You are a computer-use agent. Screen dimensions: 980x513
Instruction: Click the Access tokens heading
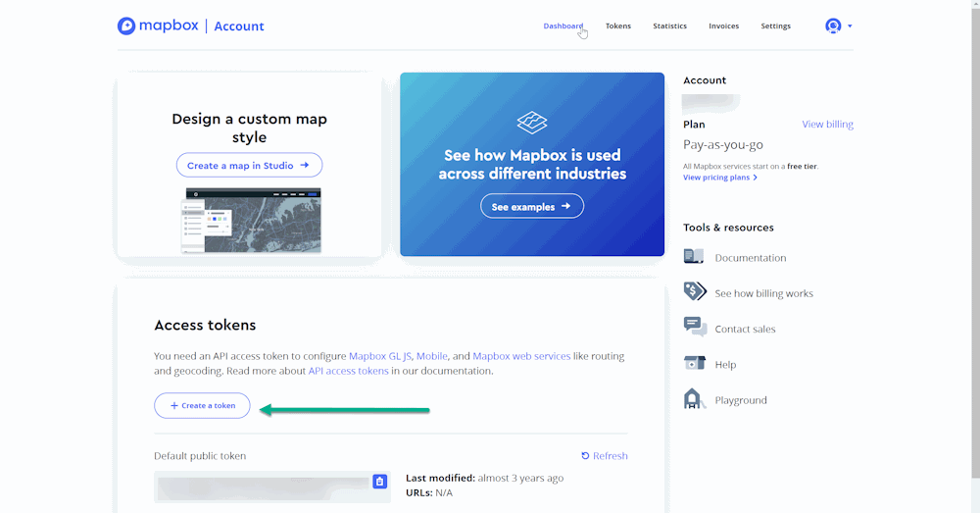tap(205, 325)
